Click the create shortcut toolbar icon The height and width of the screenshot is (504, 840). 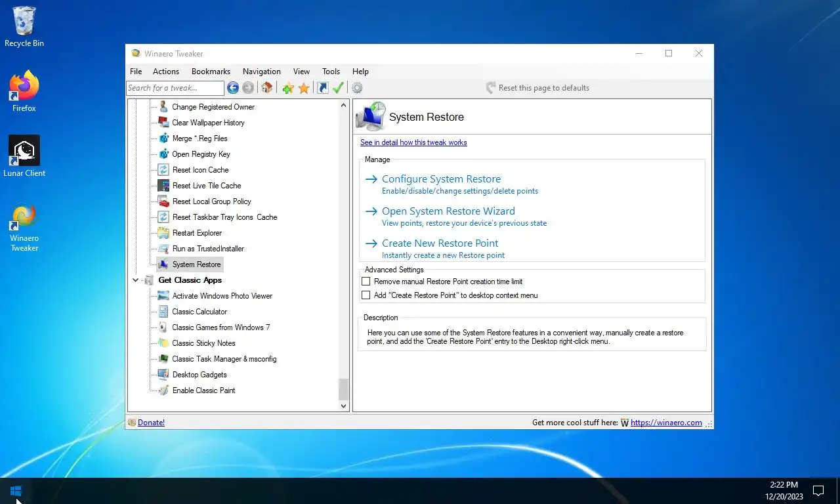click(323, 88)
